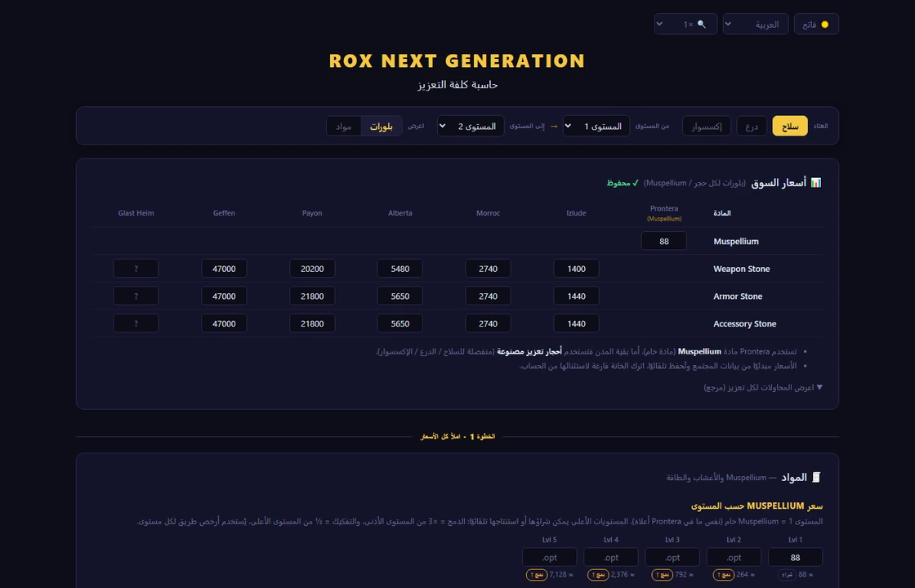This screenshot has width=915, height=588.
Task: Edit Armor Stone Payon price field
Action: coord(312,296)
